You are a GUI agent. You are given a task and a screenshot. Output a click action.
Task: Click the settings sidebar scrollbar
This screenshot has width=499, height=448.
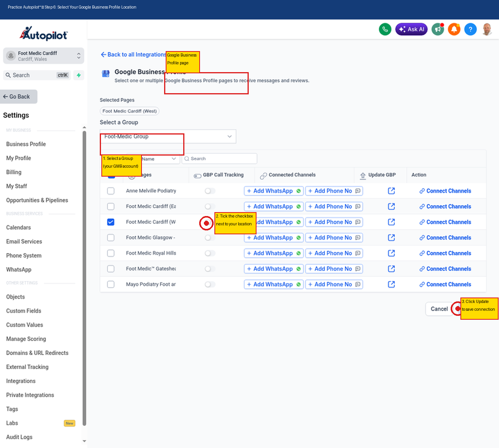point(84,278)
